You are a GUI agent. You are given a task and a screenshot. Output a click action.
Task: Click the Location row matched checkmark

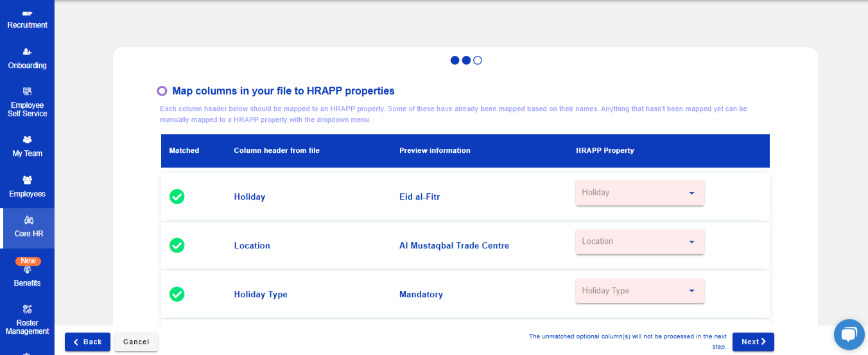pos(177,245)
